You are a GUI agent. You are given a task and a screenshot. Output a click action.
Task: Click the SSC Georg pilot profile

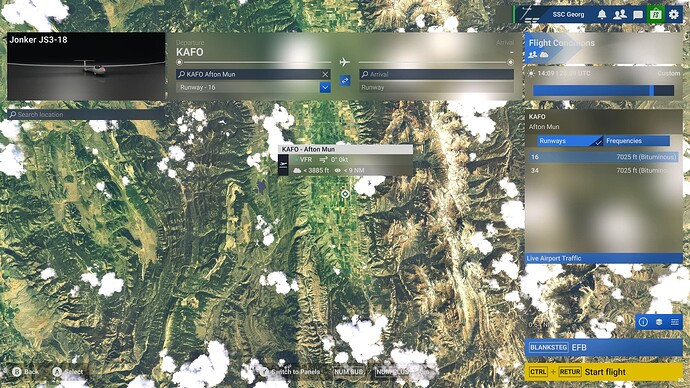pos(568,15)
